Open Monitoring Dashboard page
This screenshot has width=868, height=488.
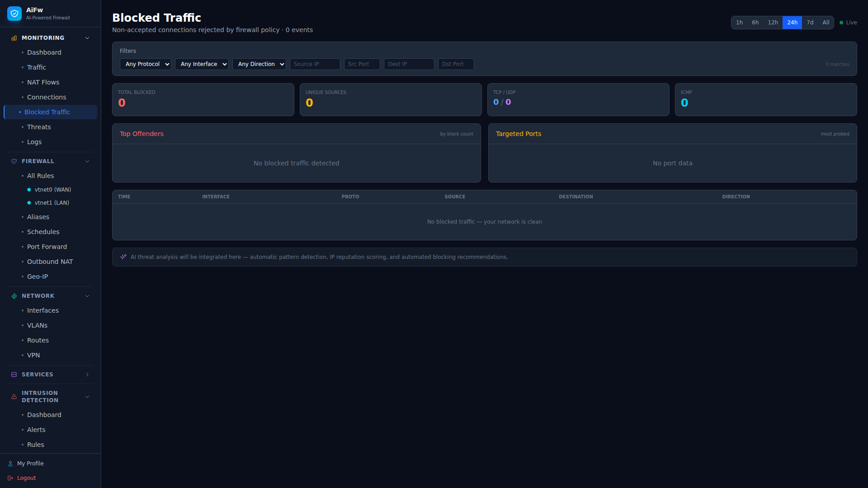50,52
